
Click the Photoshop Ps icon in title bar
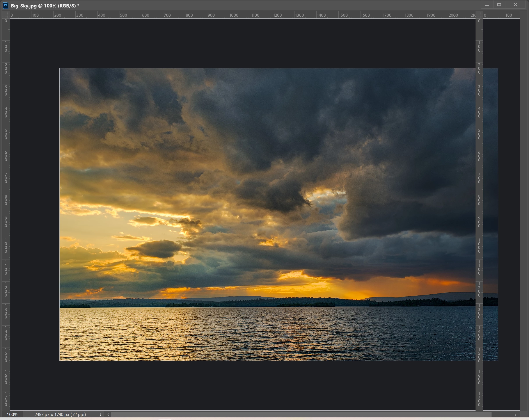pyautogui.click(x=5, y=5)
